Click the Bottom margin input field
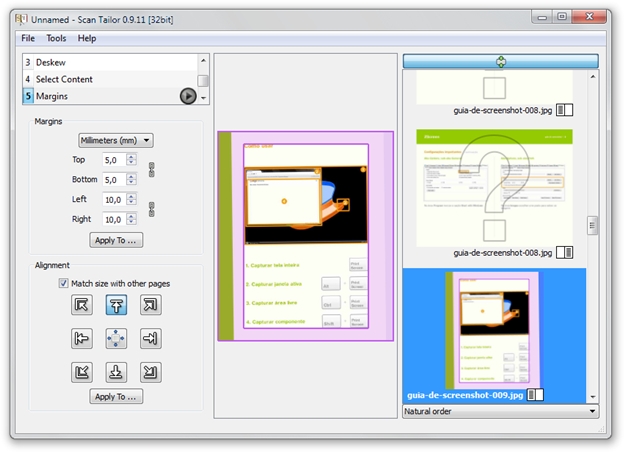The height and width of the screenshot is (453, 625). [x=115, y=179]
